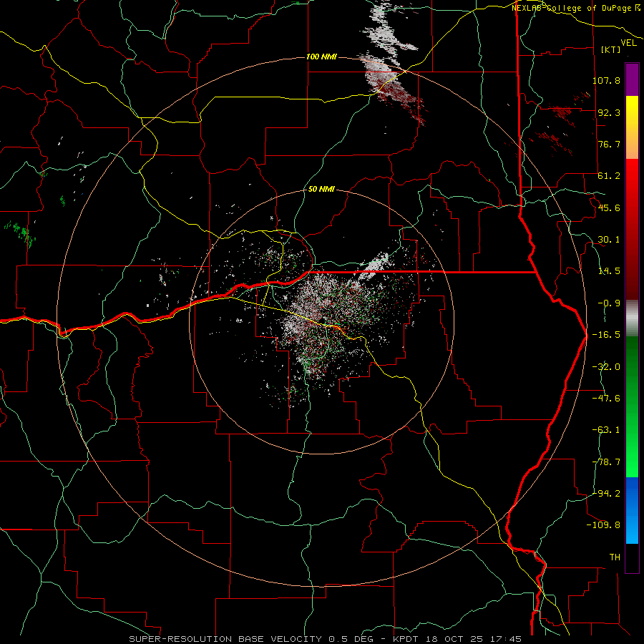Click the 30.1 velocity scale value
Screen dimensions: 644x644
609,240
